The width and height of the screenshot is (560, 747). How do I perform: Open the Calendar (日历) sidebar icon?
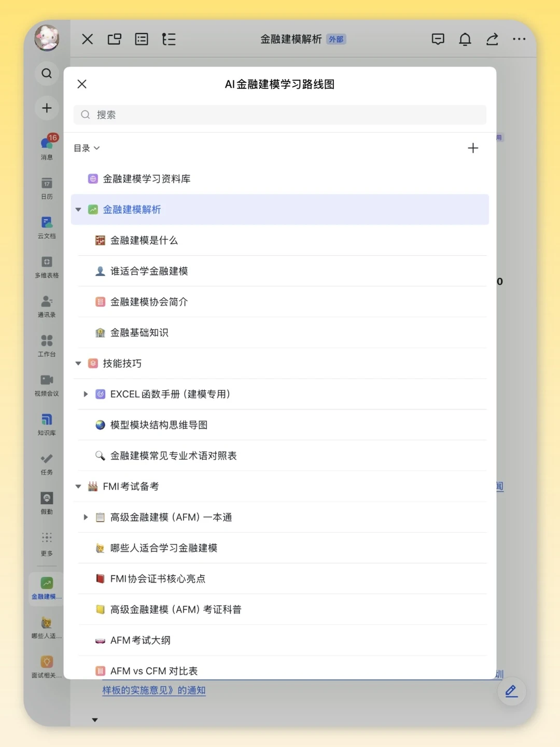click(x=47, y=188)
